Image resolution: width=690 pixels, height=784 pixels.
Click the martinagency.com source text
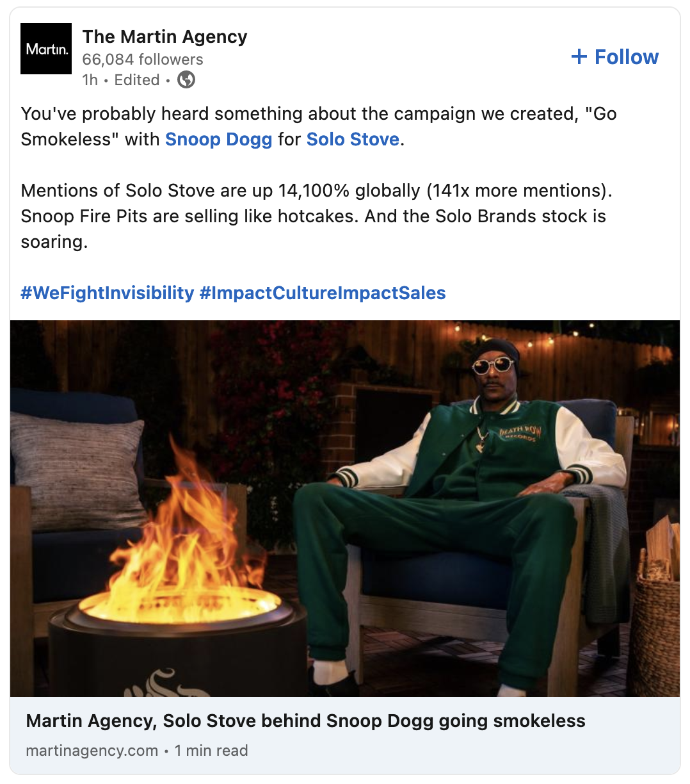92,751
